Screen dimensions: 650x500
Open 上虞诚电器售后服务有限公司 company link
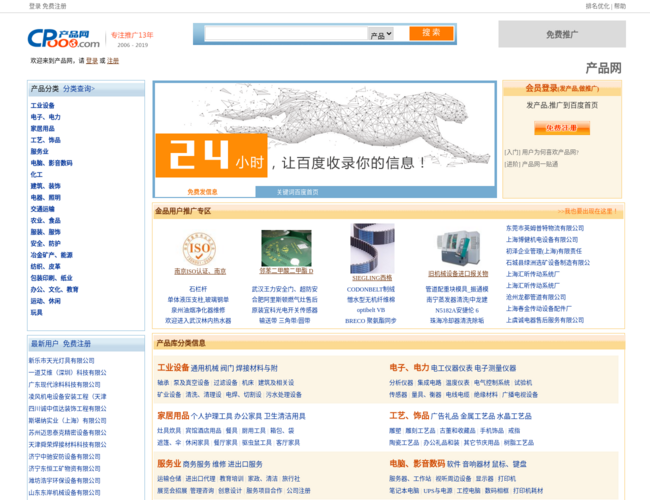click(545, 320)
